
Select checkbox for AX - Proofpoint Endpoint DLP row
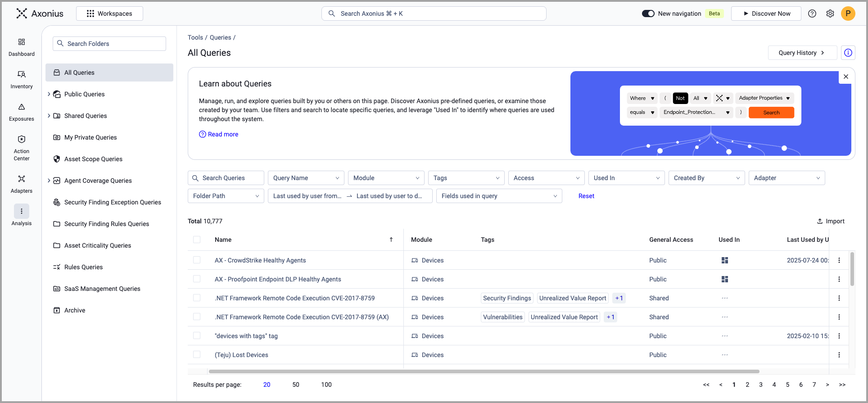tap(197, 279)
